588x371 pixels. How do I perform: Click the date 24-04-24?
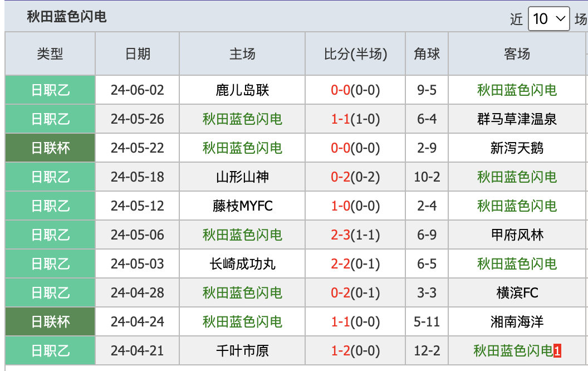[137, 321]
